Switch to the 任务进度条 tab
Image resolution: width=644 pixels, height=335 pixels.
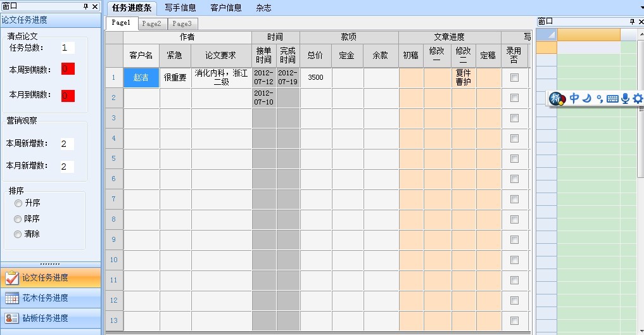pyautogui.click(x=132, y=8)
